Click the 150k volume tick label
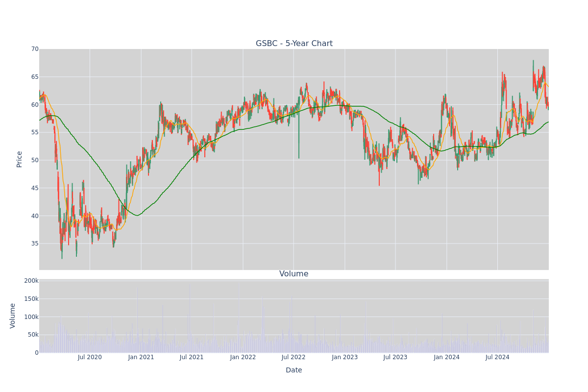The height and width of the screenshot is (392, 588). (31, 299)
